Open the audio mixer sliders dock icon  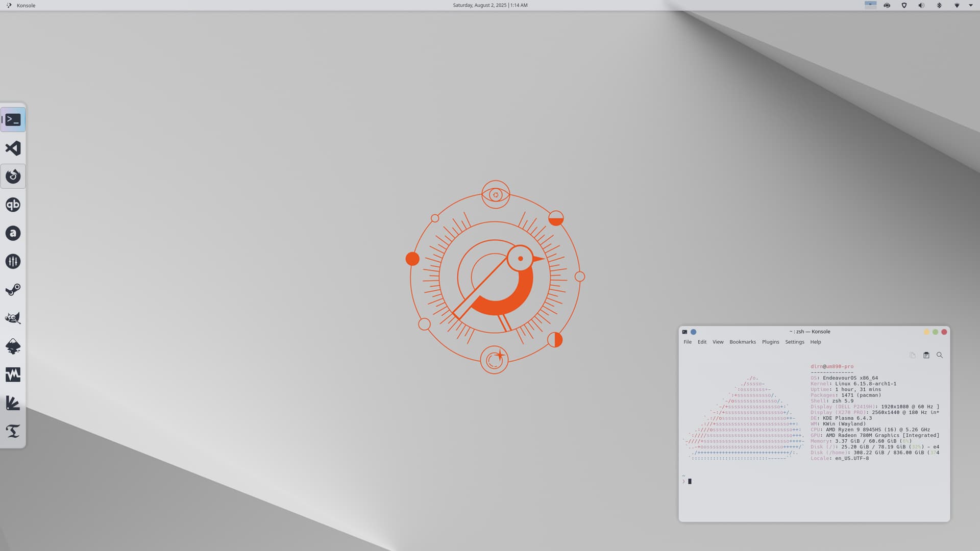pos(13,261)
